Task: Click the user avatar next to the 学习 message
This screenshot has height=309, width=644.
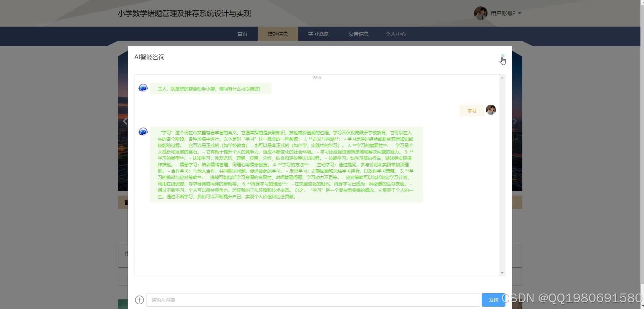Action: coord(490,109)
